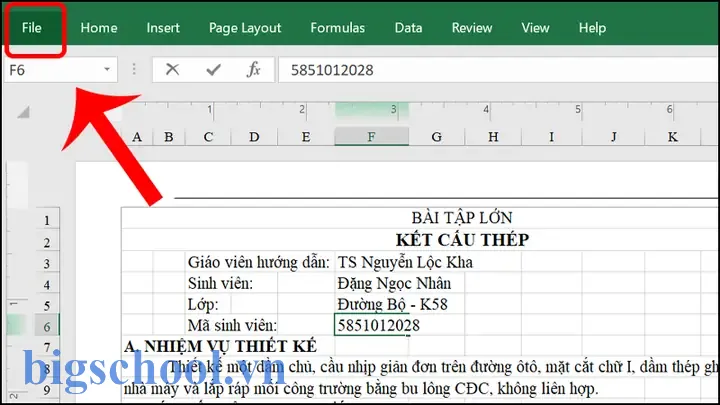Select the highlighted row 6 header

tap(47, 327)
